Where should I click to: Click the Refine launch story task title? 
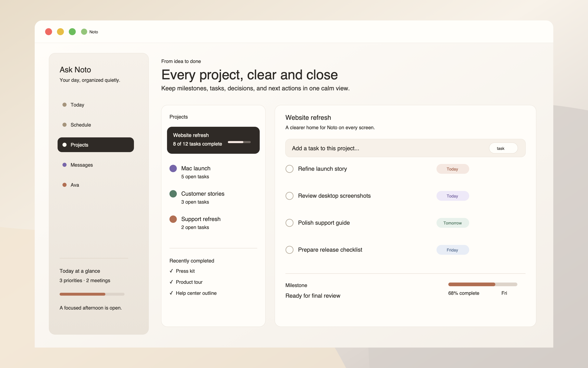pos(322,169)
